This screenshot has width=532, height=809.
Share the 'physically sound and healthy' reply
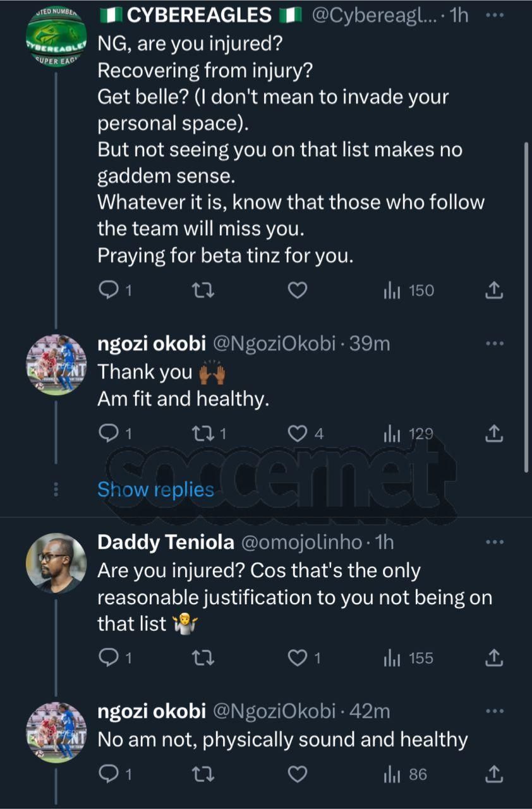click(x=494, y=774)
